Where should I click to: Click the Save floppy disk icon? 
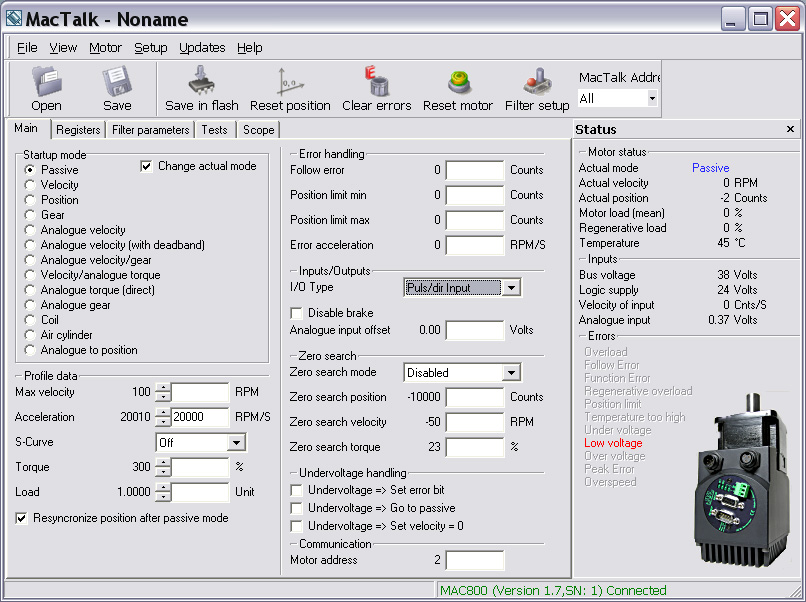117,81
